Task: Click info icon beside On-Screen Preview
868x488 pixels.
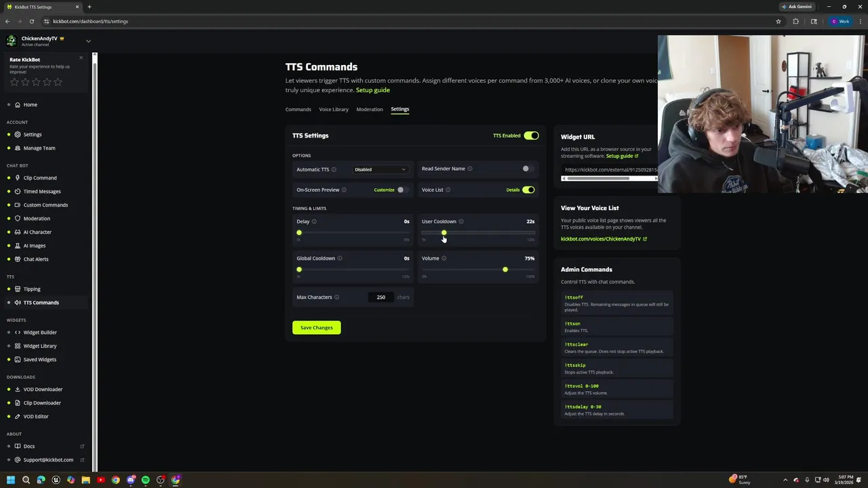Action: (x=344, y=190)
